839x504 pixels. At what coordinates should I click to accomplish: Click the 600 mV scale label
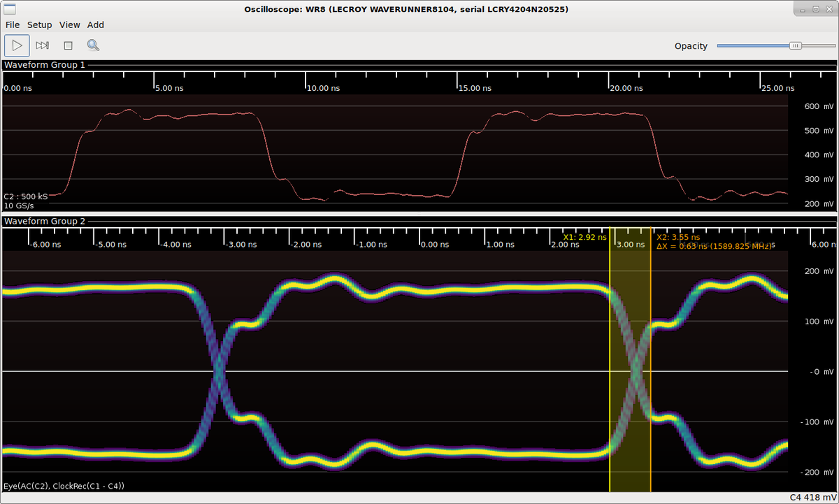(x=819, y=106)
